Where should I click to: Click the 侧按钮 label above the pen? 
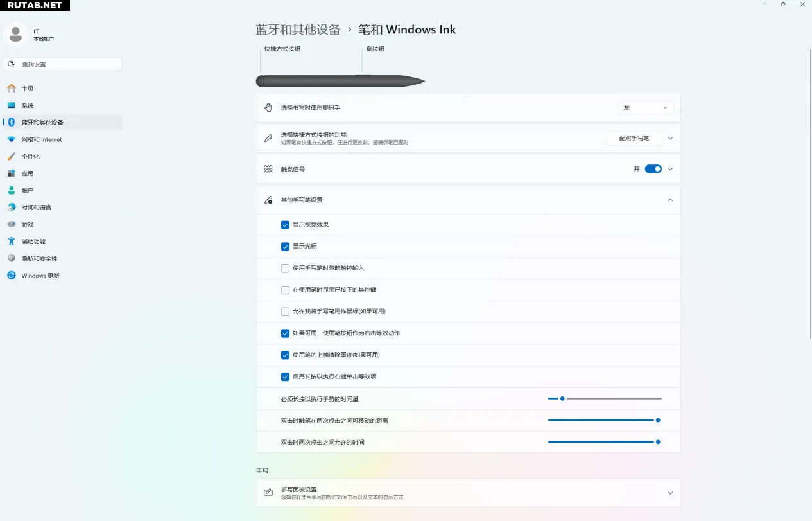(x=376, y=49)
